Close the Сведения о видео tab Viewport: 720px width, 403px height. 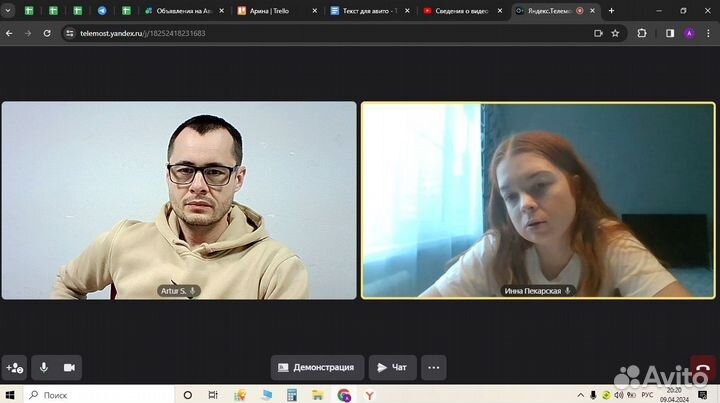(500, 11)
